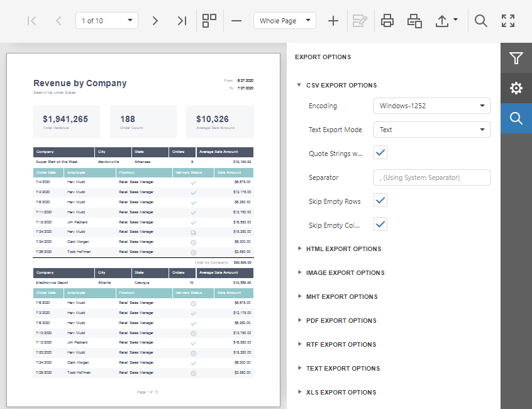Viewport: 532px width, 409px height.
Task: Click the Separator input field
Action: coord(431,177)
